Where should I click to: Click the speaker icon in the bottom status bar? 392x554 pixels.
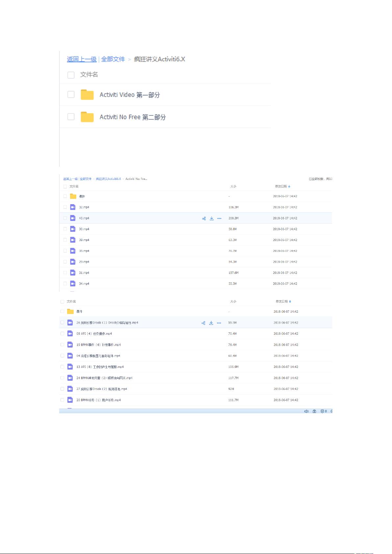coord(306,411)
